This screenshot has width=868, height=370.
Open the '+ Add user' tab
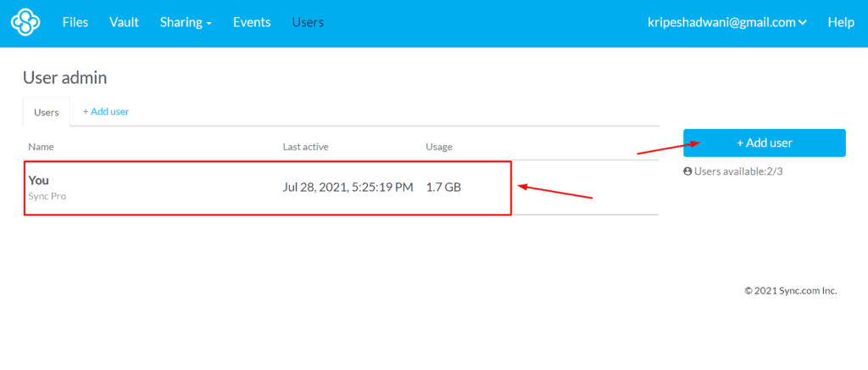click(106, 112)
